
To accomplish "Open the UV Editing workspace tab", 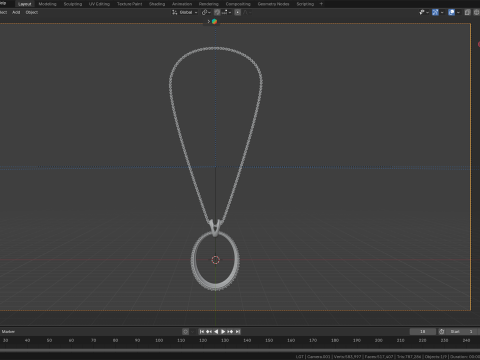I will click(99, 4).
